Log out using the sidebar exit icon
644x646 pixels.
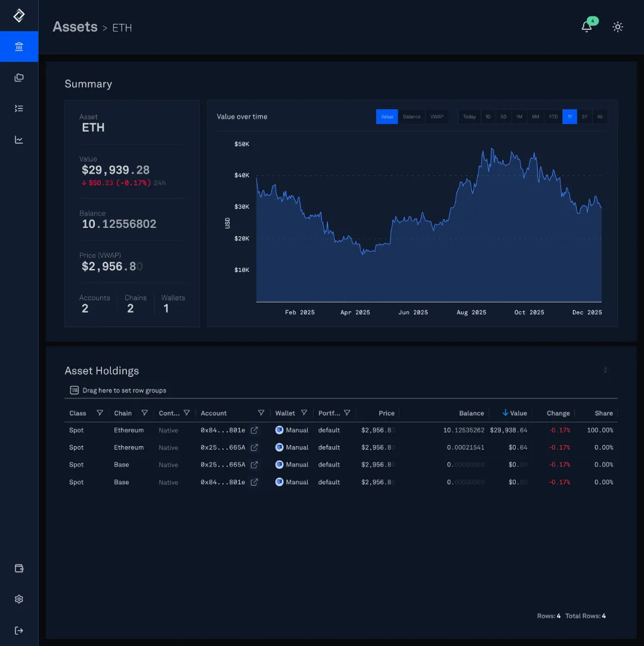pyautogui.click(x=18, y=630)
